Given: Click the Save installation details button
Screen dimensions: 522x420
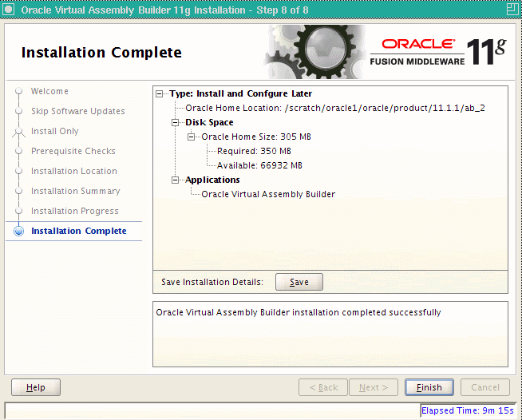Looking at the screenshot, I should coord(299,282).
